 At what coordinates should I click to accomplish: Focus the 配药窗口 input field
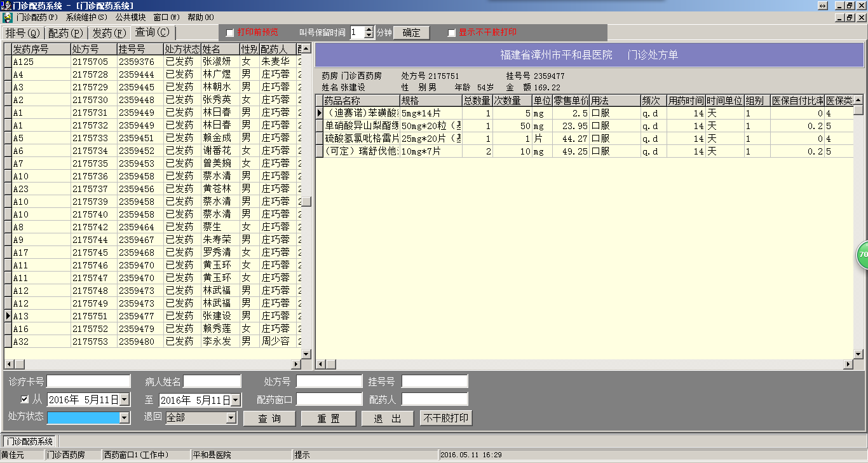(x=329, y=399)
